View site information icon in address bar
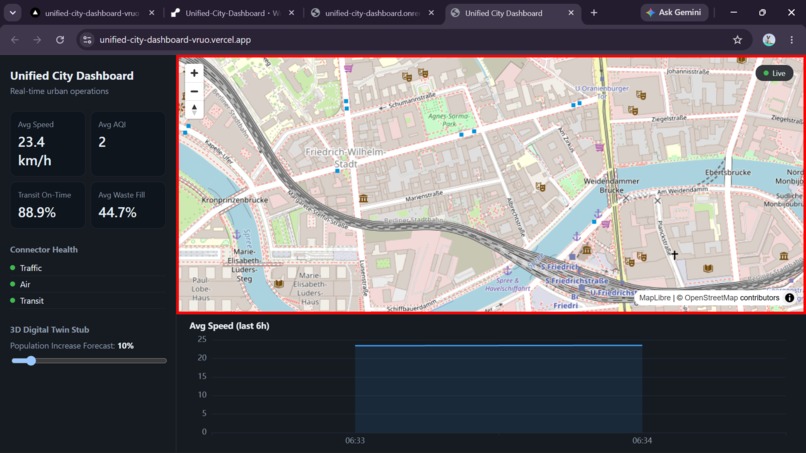 [87, 40]
